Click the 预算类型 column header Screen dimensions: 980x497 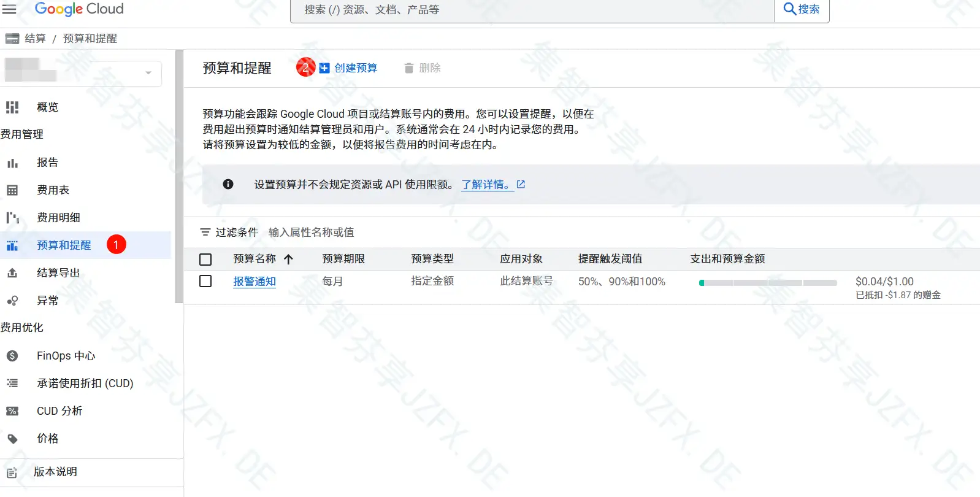pos(432,259)
